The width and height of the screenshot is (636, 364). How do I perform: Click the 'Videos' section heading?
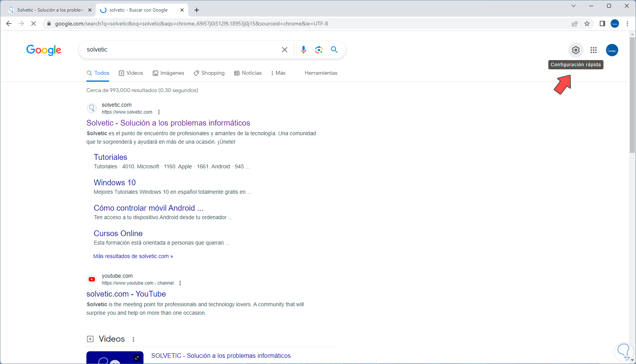tap(112, 339)
